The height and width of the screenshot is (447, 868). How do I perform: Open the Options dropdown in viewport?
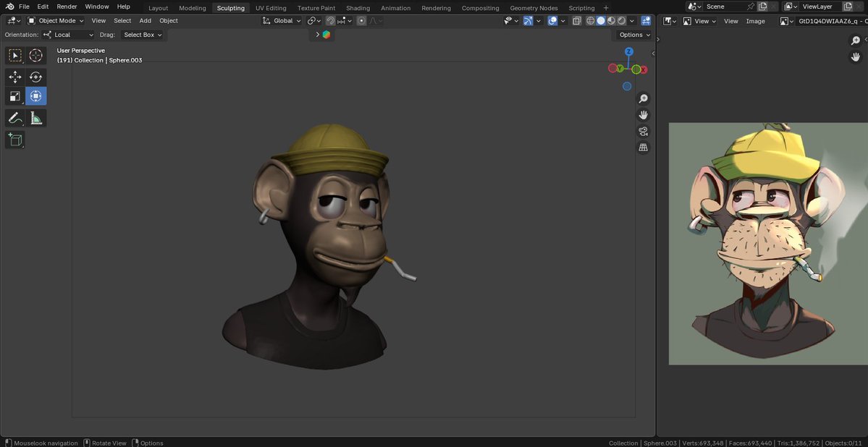(634, 34)
